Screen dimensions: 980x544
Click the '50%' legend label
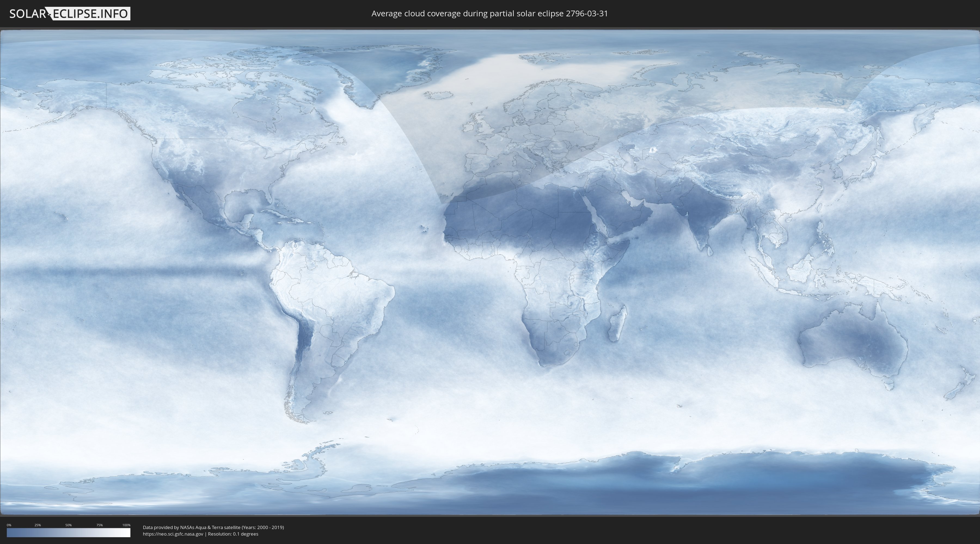(69, 525)
